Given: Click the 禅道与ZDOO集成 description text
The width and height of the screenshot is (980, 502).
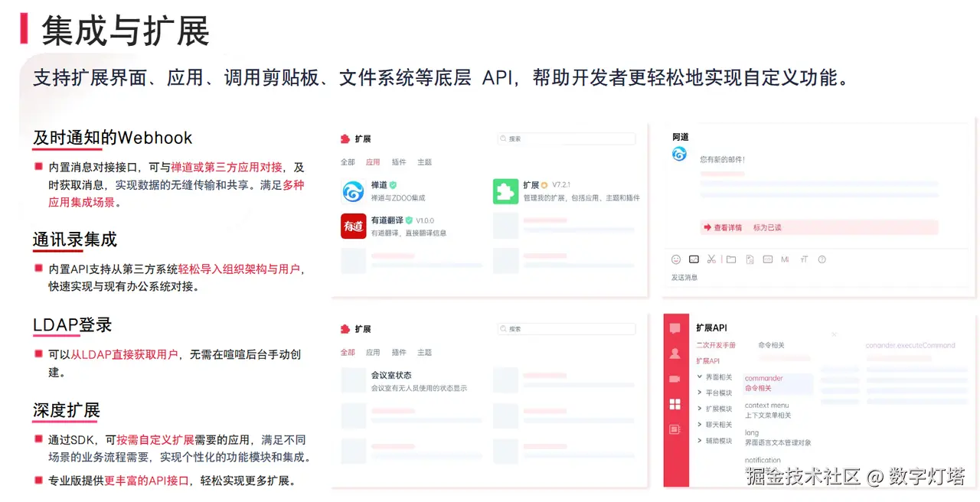Looking at the screenshot, I should coord(398,197).
